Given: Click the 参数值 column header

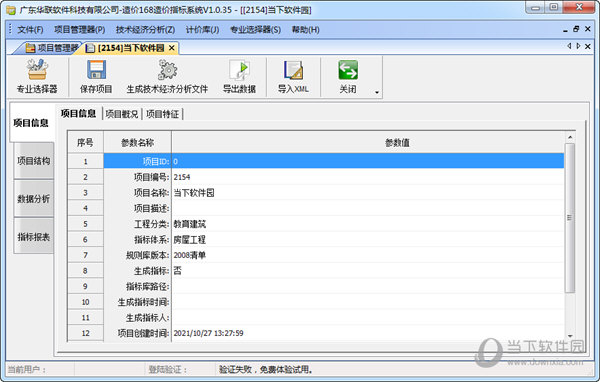Looking at the screenshot, I should [x=397, y=142].
